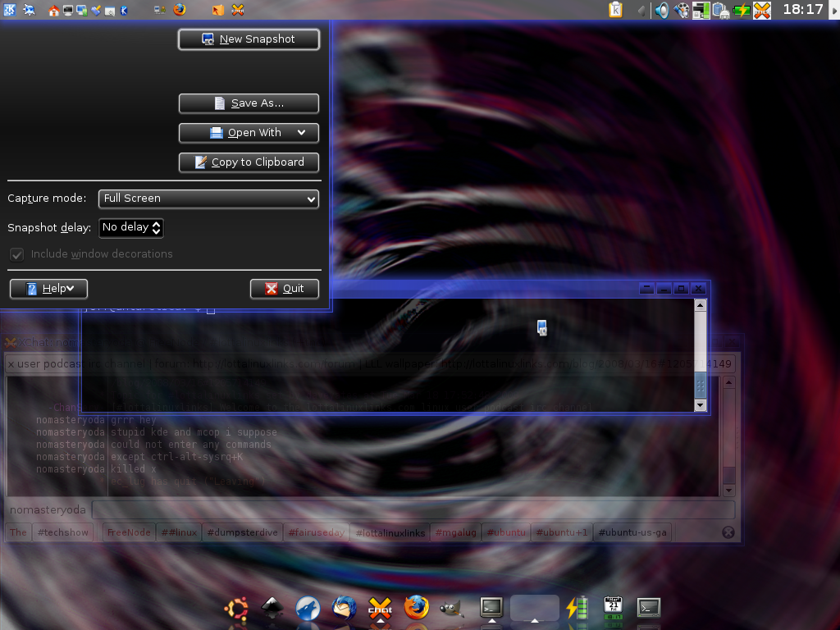
Task: Click the 18:17 clock in panel
Action: point(802,10)
